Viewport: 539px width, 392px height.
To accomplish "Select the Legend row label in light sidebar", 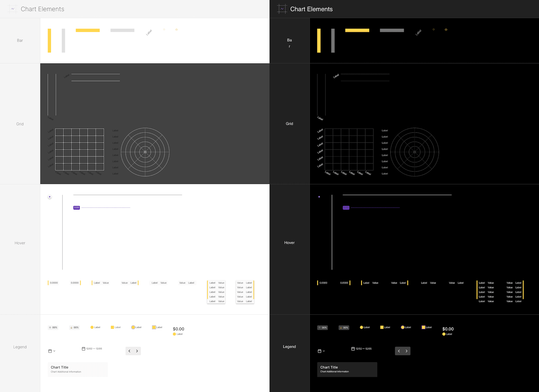I will click(20, 347).
